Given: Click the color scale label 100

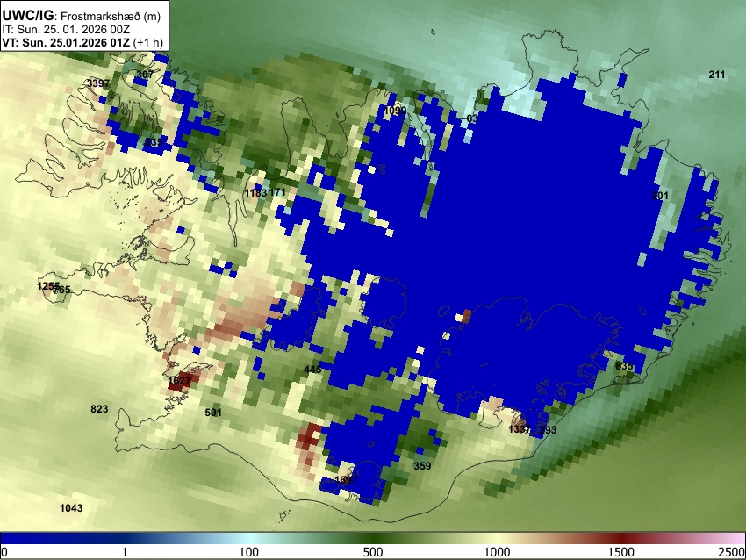Looking at the screenshot, I should coord(248,552).
